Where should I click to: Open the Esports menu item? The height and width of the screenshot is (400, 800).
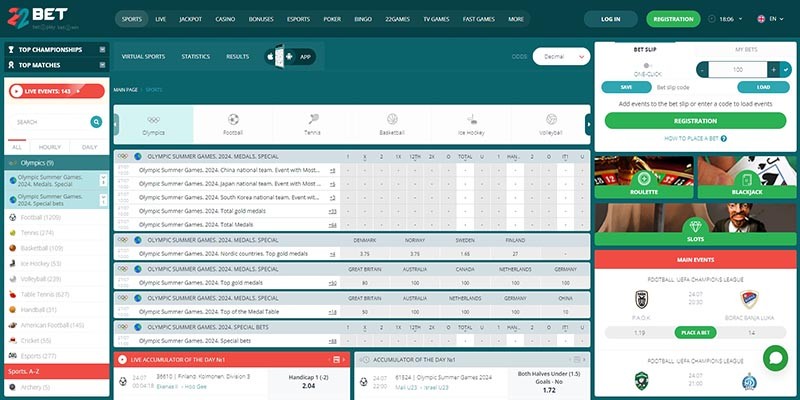click(x=298, y=19)
